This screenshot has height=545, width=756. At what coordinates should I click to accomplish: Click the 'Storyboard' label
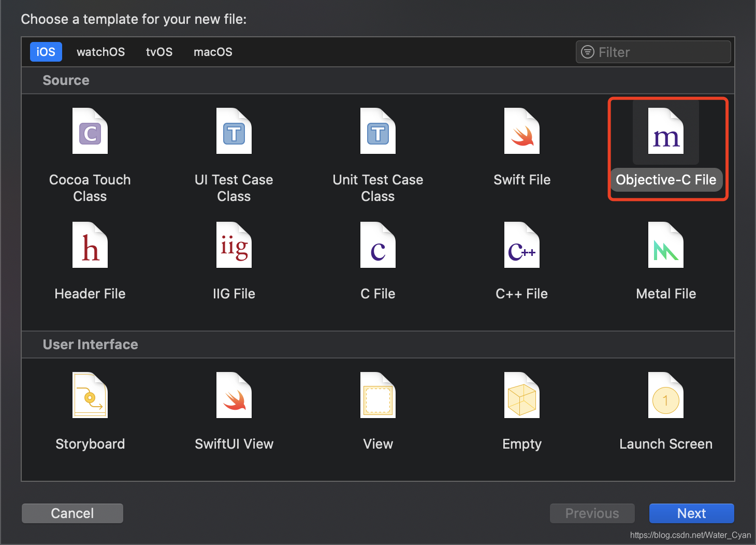(90, 444)
